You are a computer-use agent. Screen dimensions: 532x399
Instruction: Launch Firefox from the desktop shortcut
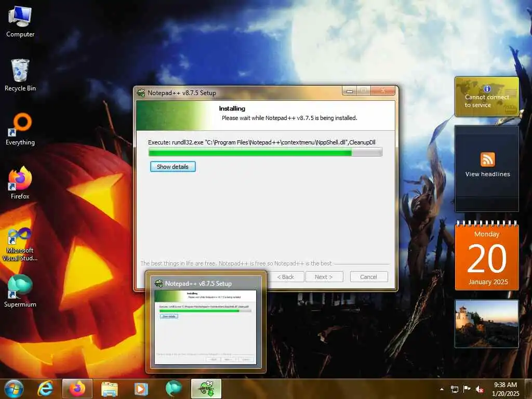click(x=20, y=183)
